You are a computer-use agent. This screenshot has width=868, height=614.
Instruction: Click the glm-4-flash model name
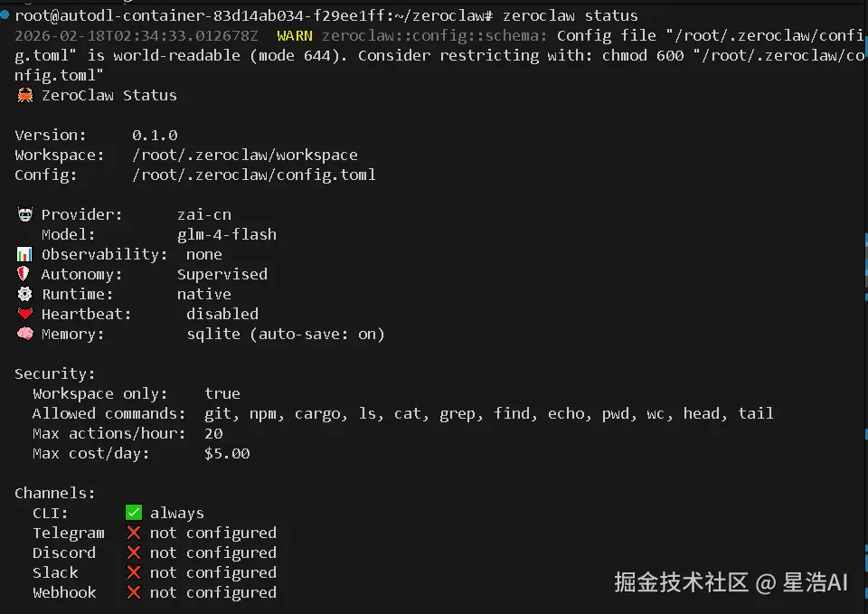227,234
